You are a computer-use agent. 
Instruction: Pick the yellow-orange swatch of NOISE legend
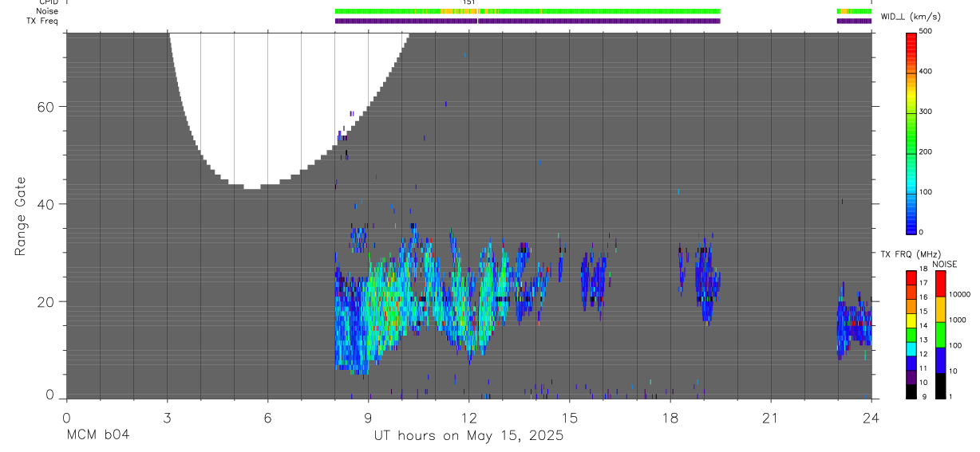point(939,309)
